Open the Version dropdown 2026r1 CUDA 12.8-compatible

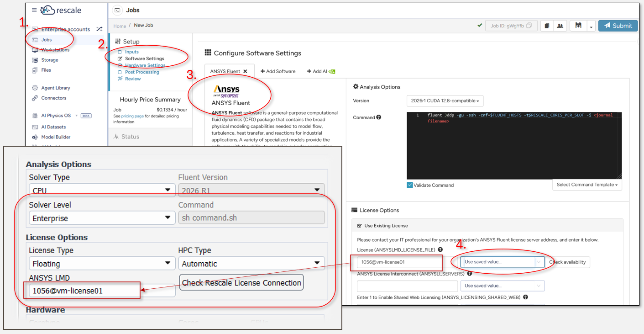click(445, 101)
